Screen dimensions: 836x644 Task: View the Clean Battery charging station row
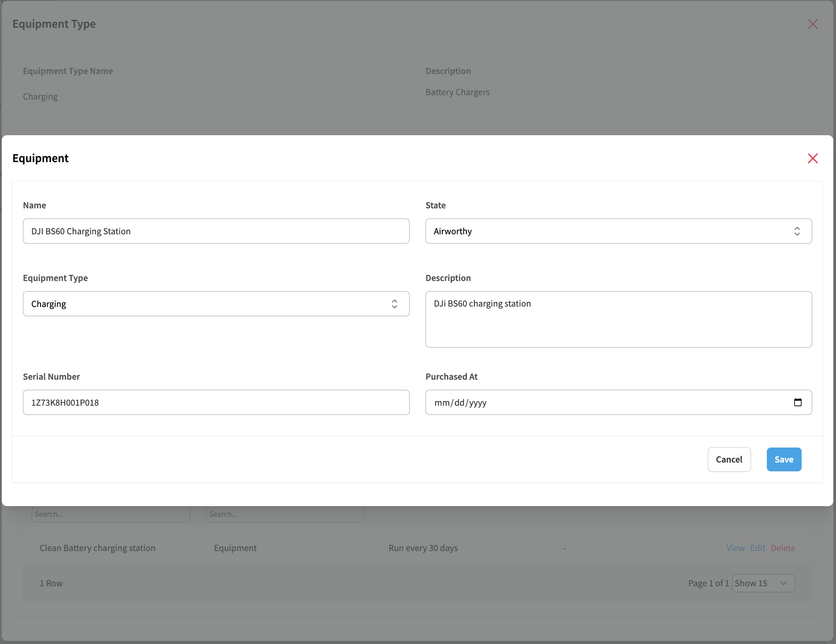click(735, 548)
